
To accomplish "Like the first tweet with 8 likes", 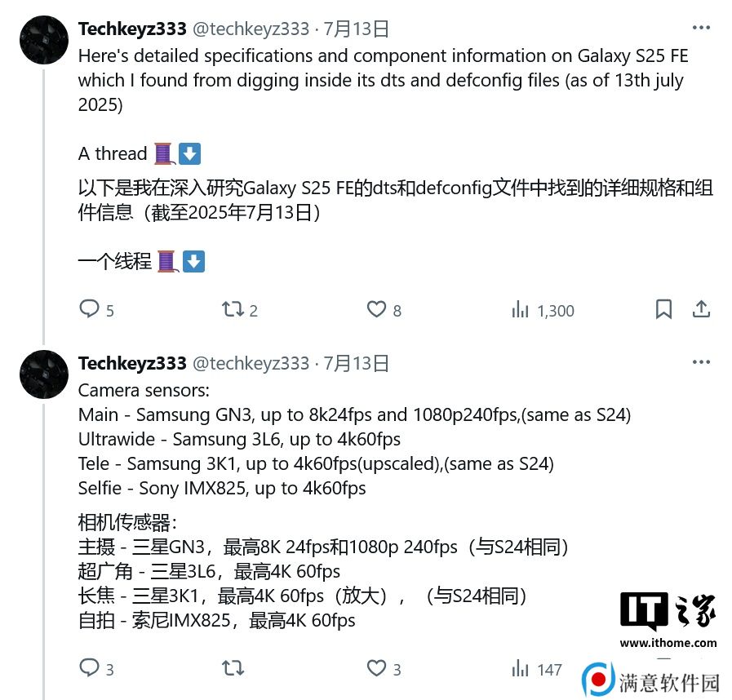I will click(x=384, y=309).
